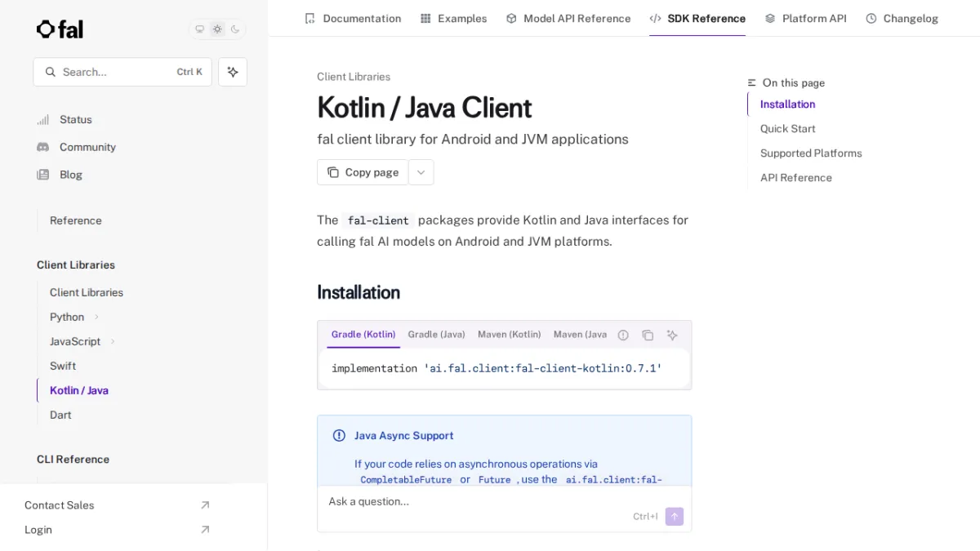Viewport: 980px width, 551px height.
Task: Select Maven (Java) code tab
Action: pos(580,335)
